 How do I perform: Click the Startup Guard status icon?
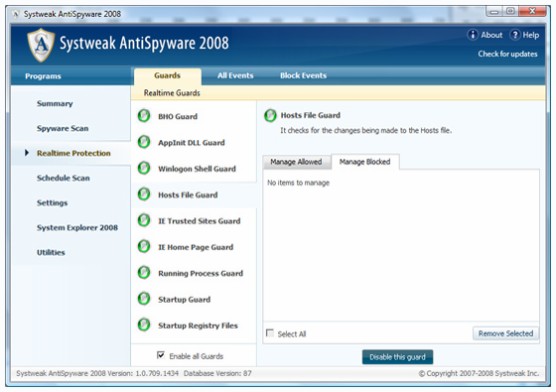(144, 299)
